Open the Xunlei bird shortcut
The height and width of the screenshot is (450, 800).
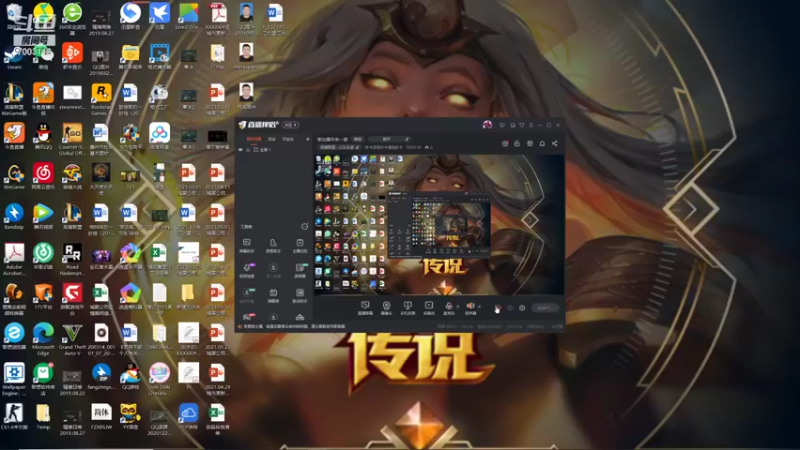pyautogui.click(x=159, y=16)
